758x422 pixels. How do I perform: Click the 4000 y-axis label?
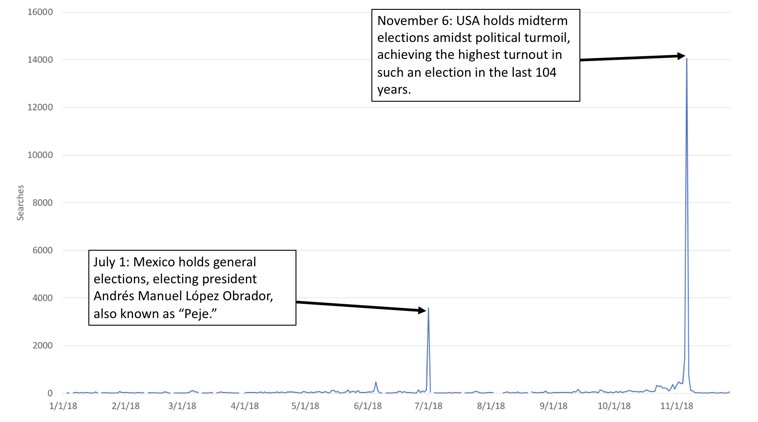pos(43,298)
